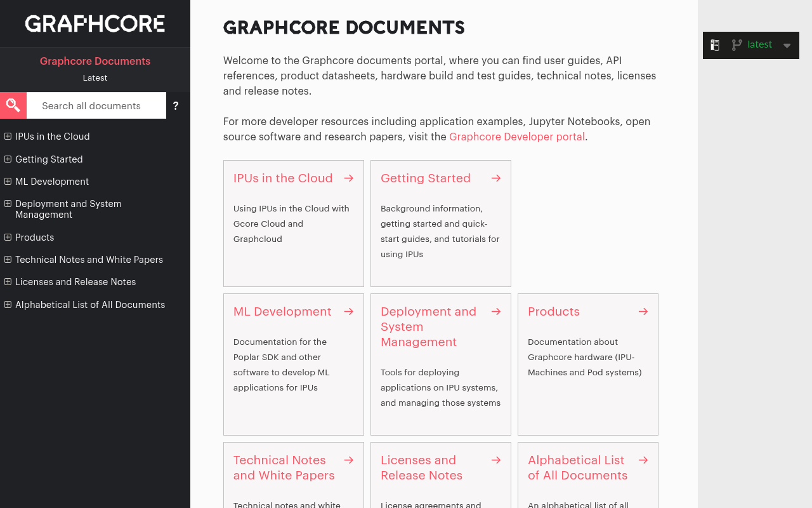
Task: Follow the Graphcore Developer portal link
Action: click(x=517, y=137)
